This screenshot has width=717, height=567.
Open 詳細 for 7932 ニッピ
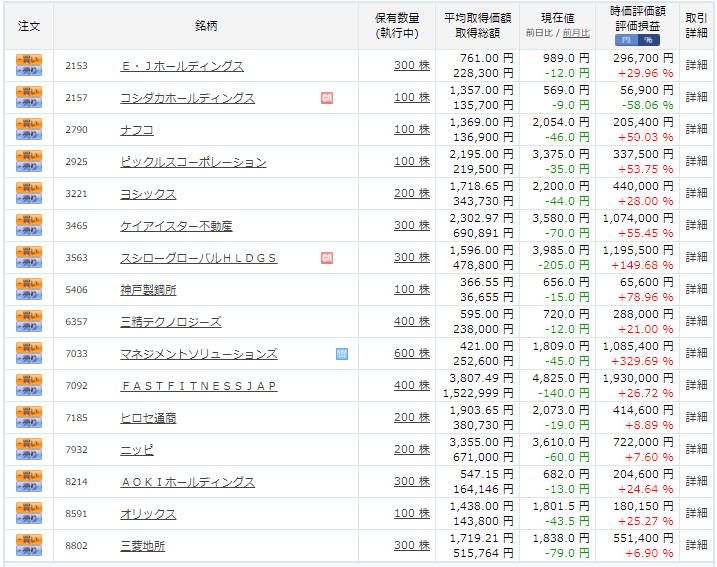696,449
